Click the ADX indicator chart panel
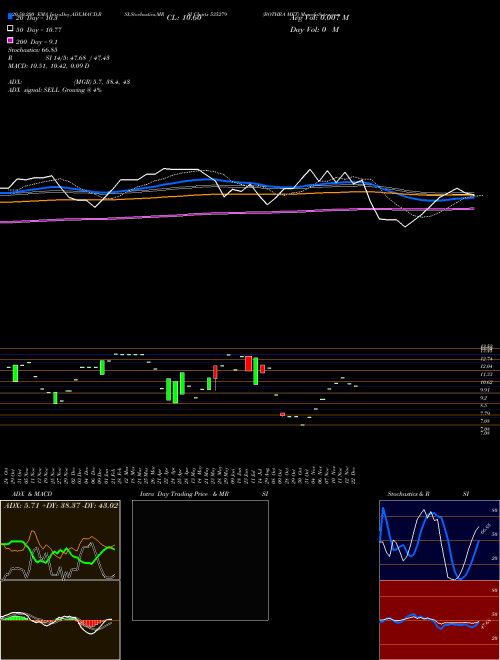Image resolution: width=500 pixels, height=660 pixels. click(60, 540)
